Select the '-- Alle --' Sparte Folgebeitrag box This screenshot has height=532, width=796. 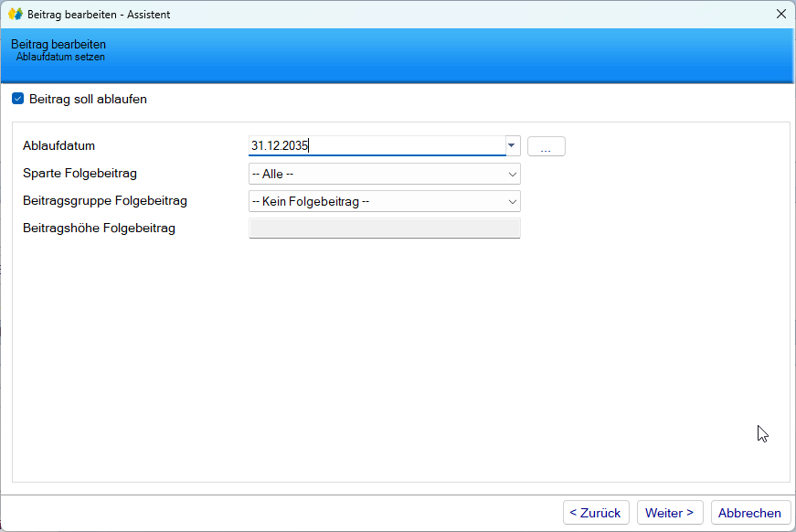pos(375,174)
